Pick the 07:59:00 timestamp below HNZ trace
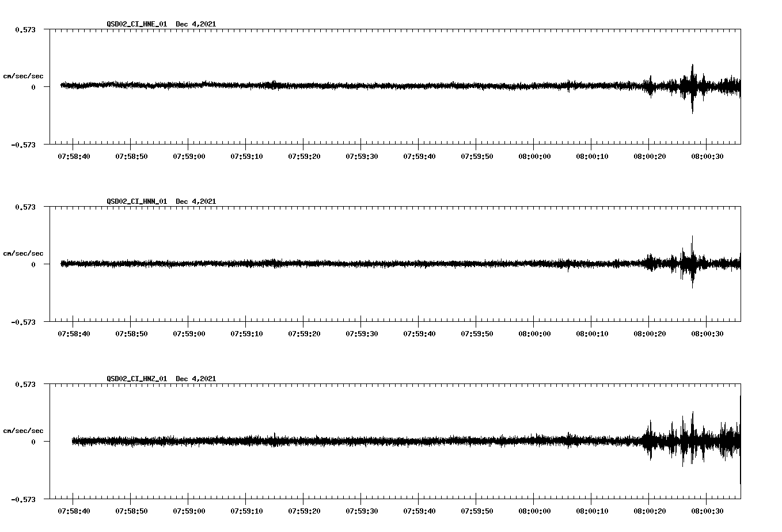This screenshot has height=532, width=782. click(x=189, y=511)
